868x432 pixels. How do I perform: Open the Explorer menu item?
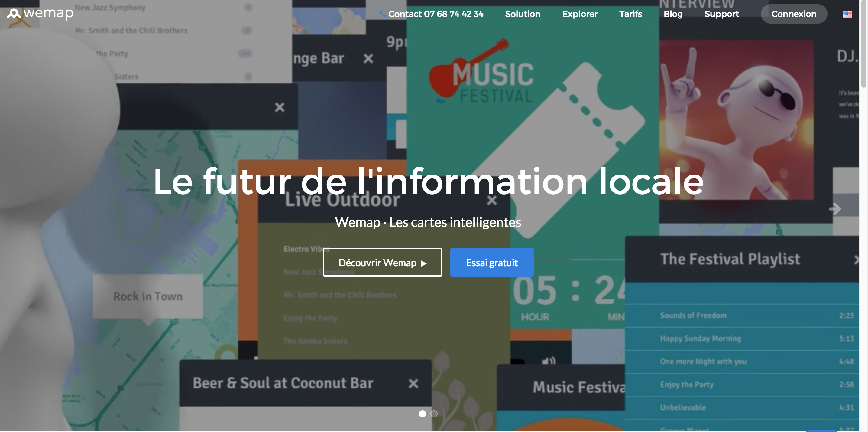580,14
